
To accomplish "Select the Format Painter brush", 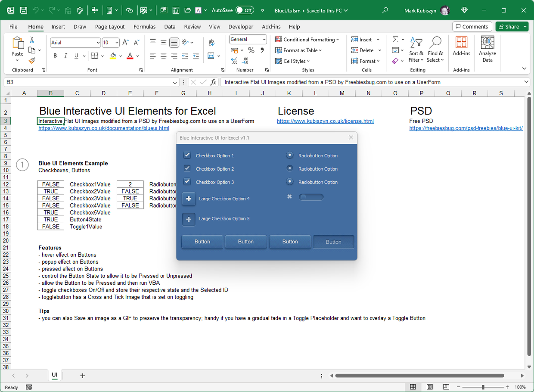I will point(32,61).
